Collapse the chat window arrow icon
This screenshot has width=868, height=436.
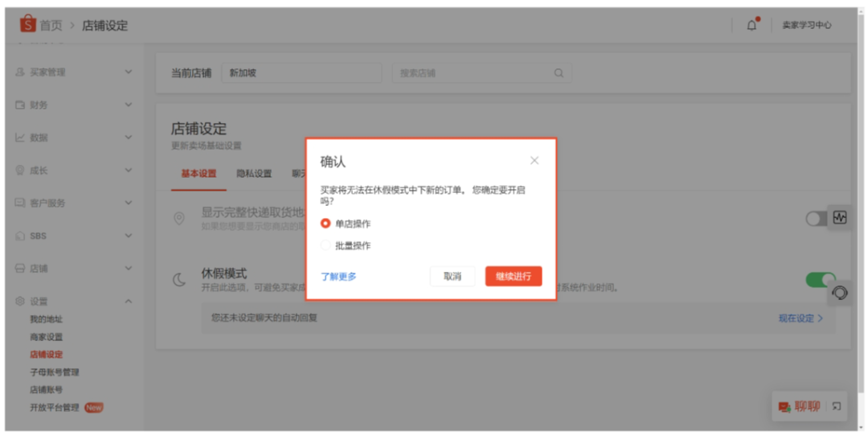pyautogui.click(x=837, y=407)
